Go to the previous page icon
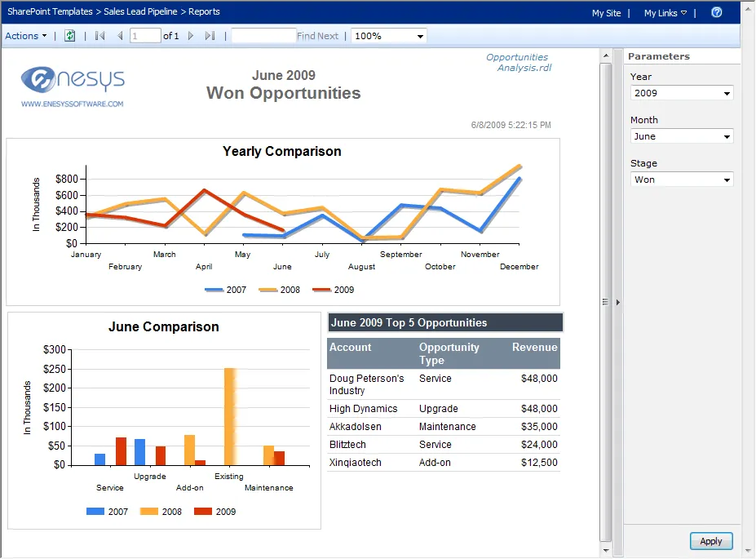Screen dimensions: 756x559 coord(120,35)
